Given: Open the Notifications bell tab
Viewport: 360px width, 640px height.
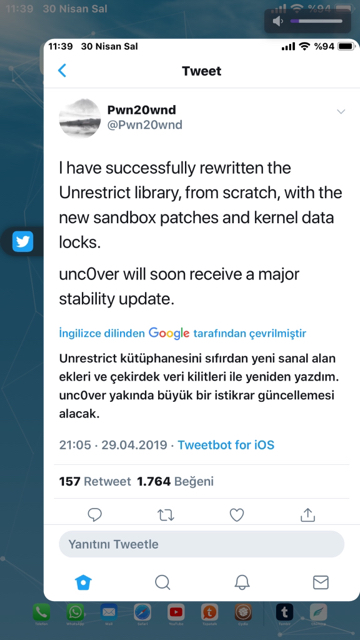Looking at the screenshot, I should [x=242, y=582].
